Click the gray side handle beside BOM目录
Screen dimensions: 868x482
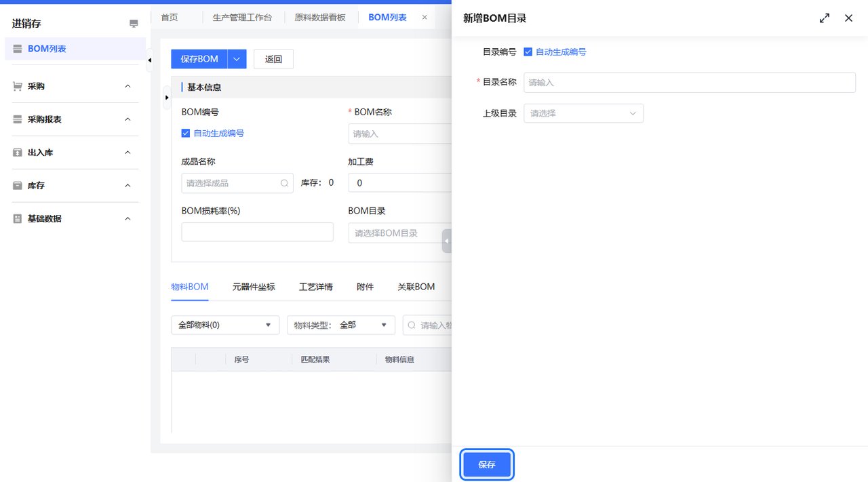point(447,241)
